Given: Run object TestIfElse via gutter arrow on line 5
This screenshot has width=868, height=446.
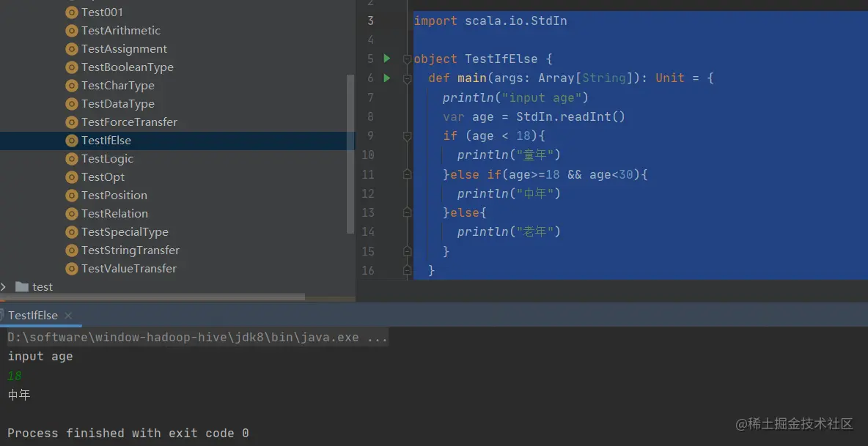Looking at the screenshot, I should [387, 59].
